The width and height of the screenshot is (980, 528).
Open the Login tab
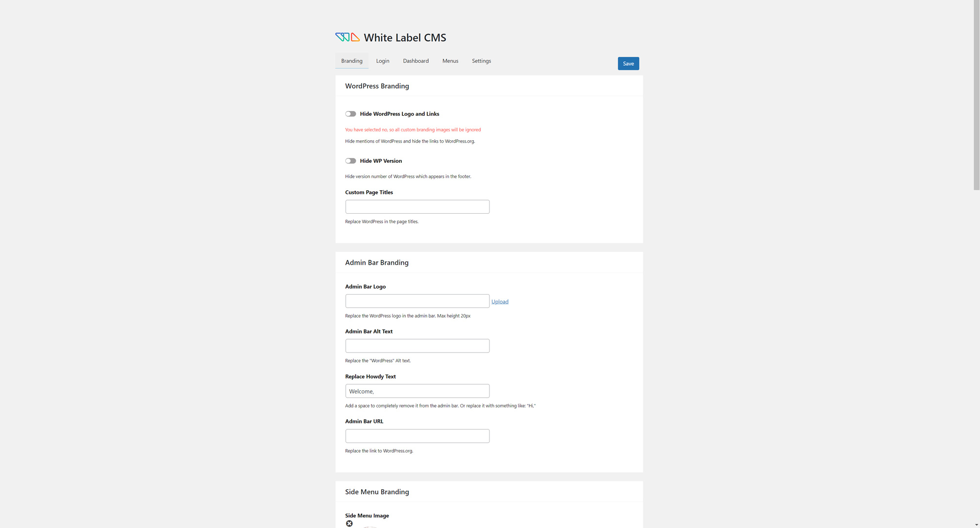383,61
